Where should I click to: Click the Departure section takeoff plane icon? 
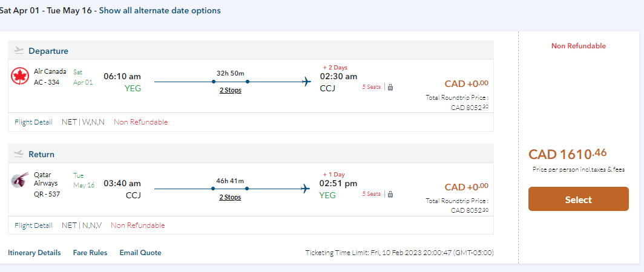click(19, 51)
